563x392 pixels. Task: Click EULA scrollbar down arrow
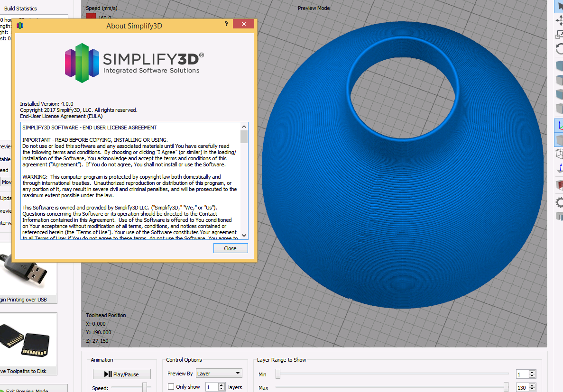[244, 236]
